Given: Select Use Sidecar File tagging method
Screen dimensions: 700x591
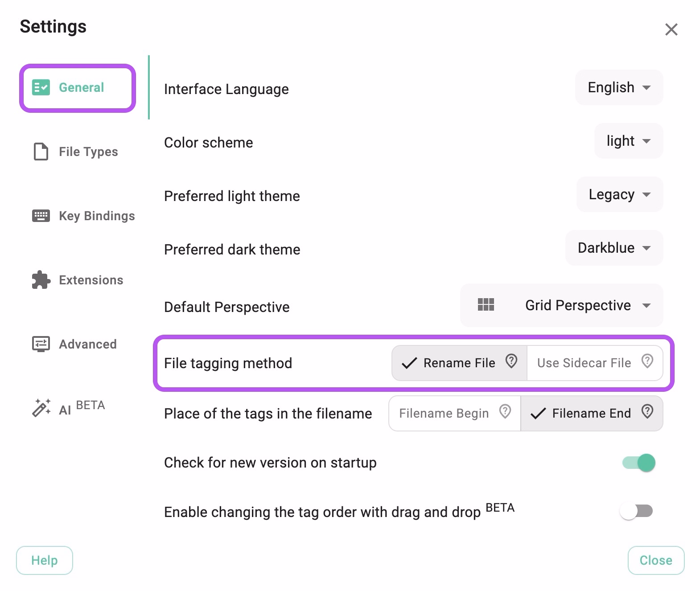Looking at the screenshot, I should click(584, 362).
